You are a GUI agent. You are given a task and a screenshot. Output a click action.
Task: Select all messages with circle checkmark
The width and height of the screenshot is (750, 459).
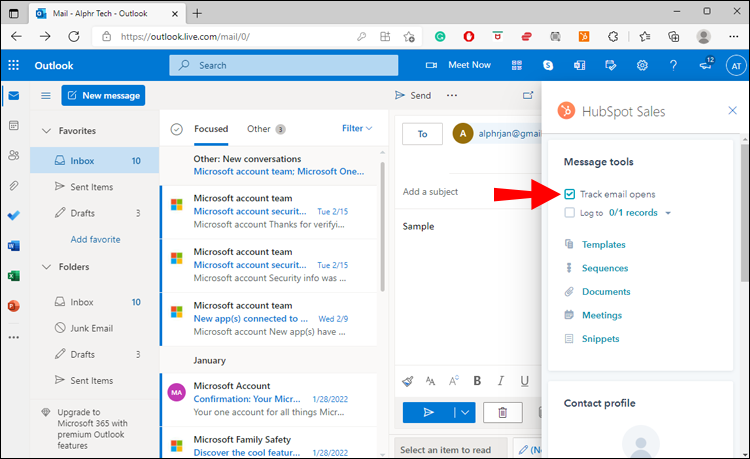tap(176, 129)
